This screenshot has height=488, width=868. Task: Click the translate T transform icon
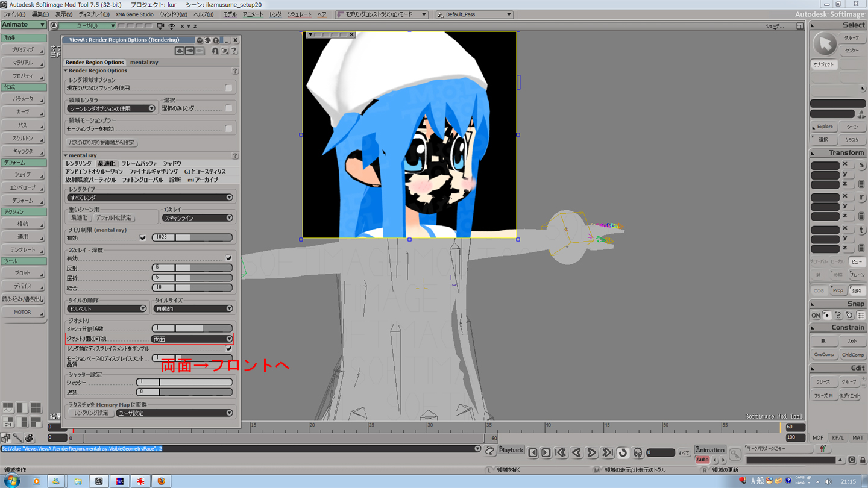pos(861,230)
